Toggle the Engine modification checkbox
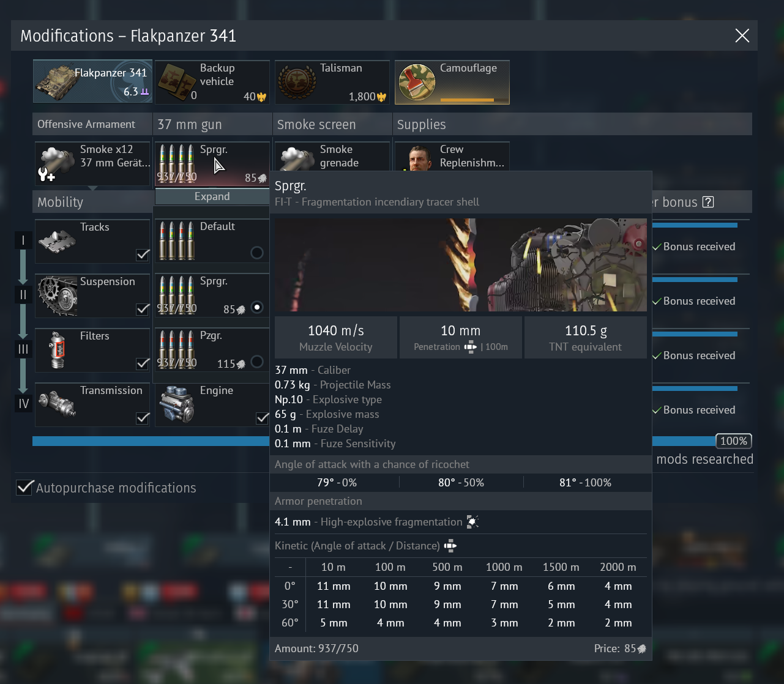 (x=263, y=418)
